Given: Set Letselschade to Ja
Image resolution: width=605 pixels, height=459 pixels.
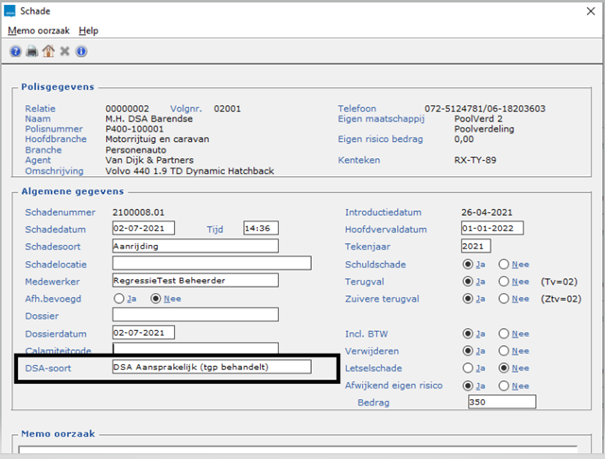Looking at the screenshot, I should [467, 368].
